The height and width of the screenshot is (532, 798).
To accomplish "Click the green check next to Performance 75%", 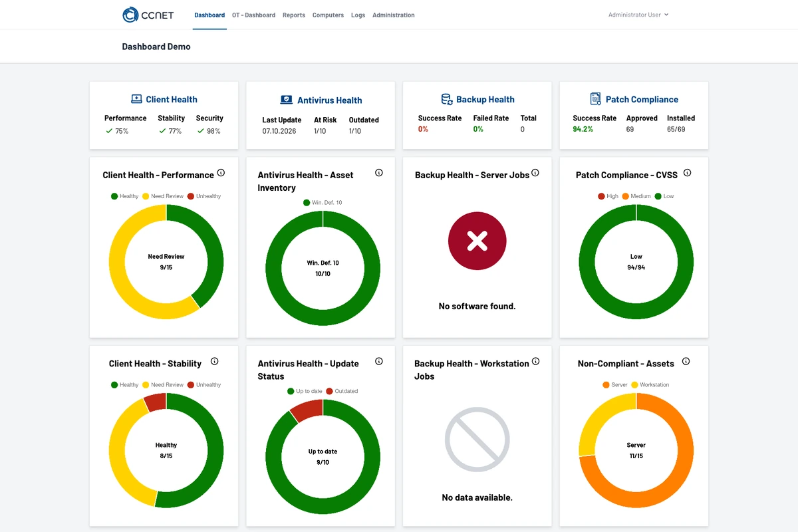I will (x=109, y=131).
